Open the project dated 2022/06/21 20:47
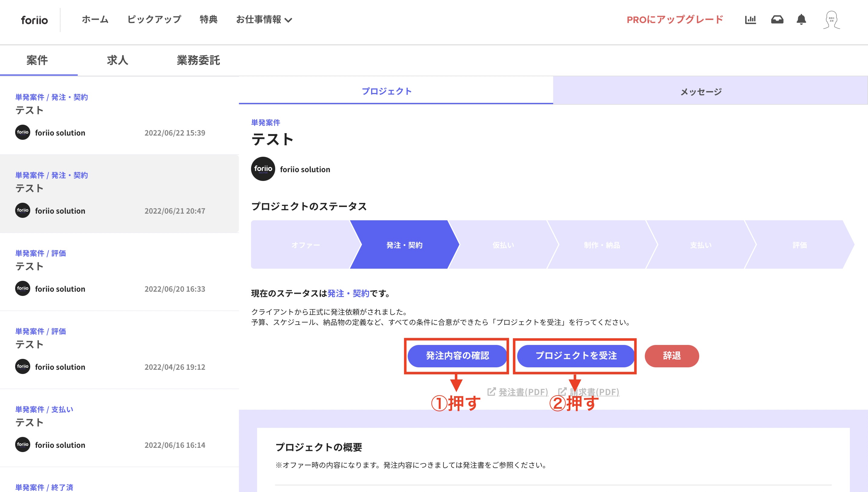This screenshot has width=868, height=492. click(119, 194)
